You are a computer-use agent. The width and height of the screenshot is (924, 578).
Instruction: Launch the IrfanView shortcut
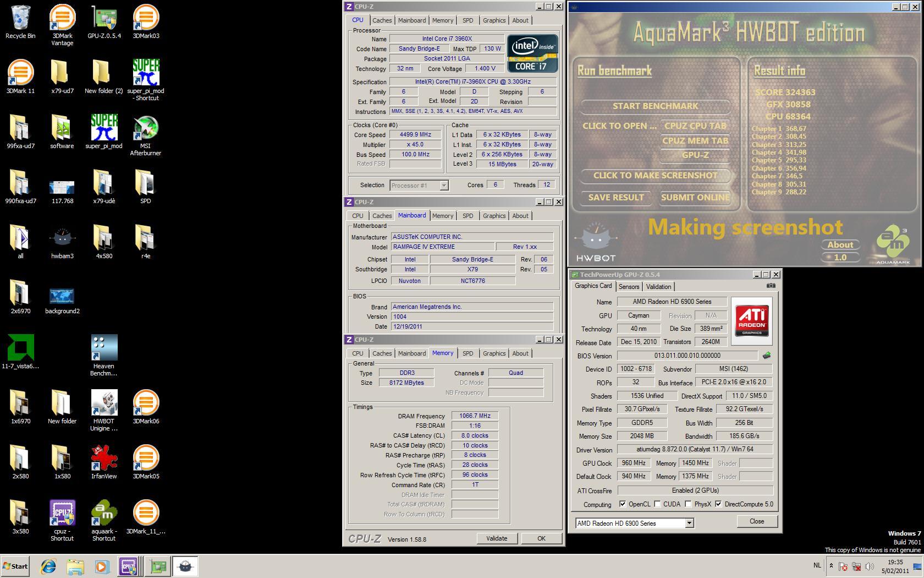(104, 462)
